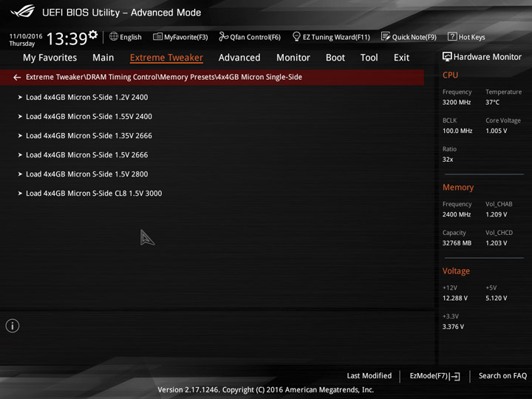
Task: Click the Voltage section heading
Action: [x=456, y=271]
